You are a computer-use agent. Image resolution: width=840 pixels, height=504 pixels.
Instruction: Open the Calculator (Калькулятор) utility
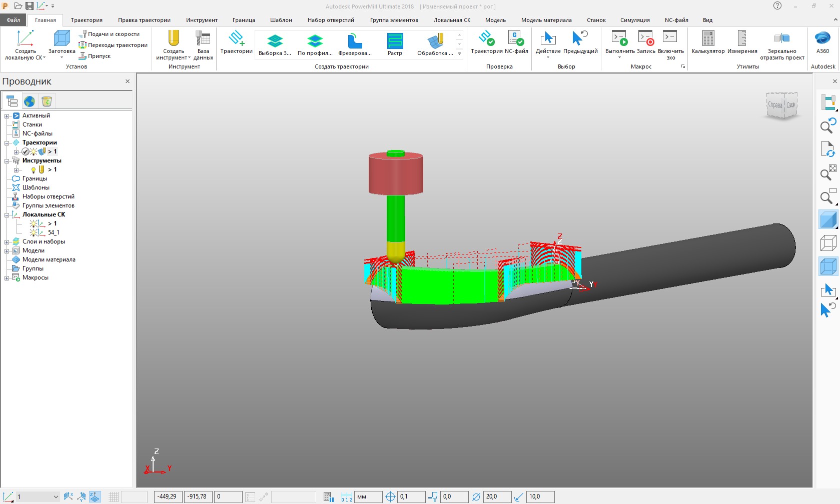coord(708,39)
